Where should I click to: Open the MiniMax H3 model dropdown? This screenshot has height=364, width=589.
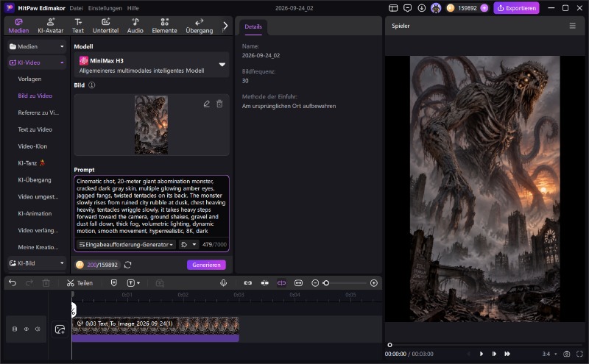pyautogui.click(x=152, y=65)
